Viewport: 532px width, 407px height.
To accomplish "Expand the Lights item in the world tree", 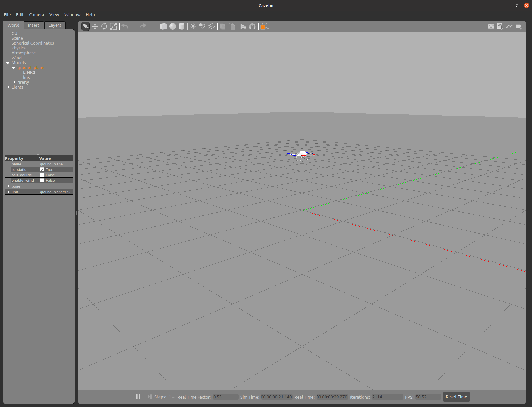I will tap(8, 87).
